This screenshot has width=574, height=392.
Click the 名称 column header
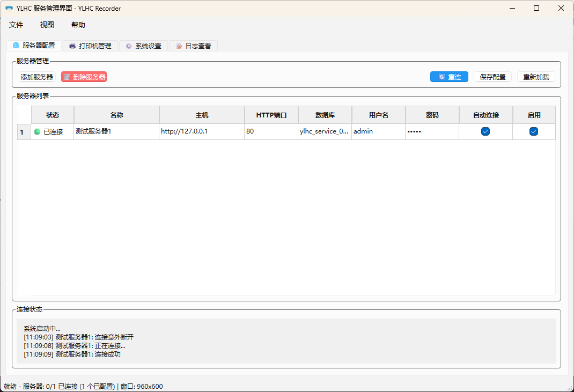tap(116, 115)
